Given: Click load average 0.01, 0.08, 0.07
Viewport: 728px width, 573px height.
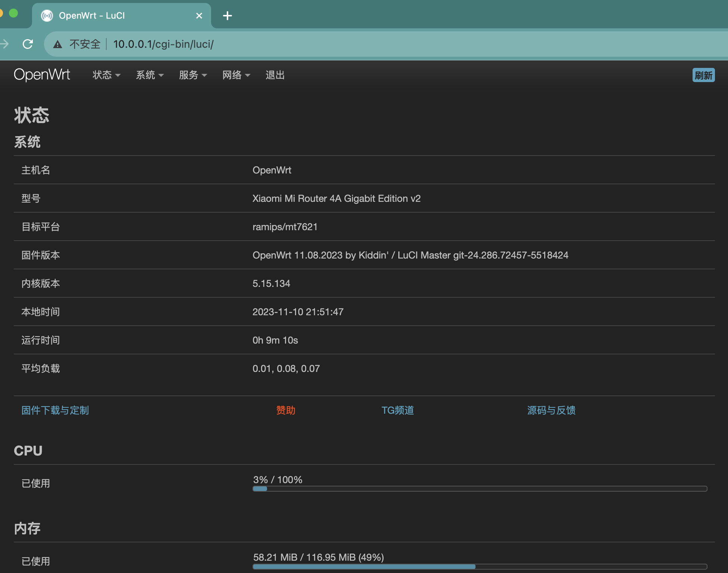Looking at the screenshot, I should click(286, 369).
